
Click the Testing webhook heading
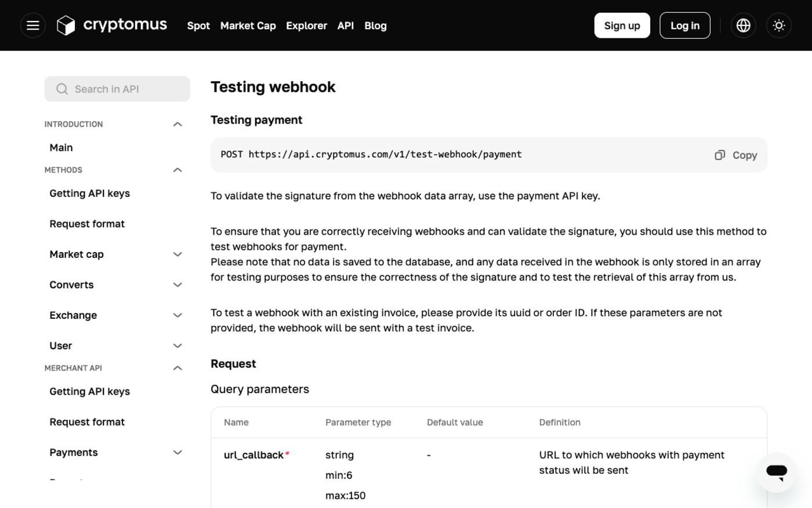coord(273,87)
